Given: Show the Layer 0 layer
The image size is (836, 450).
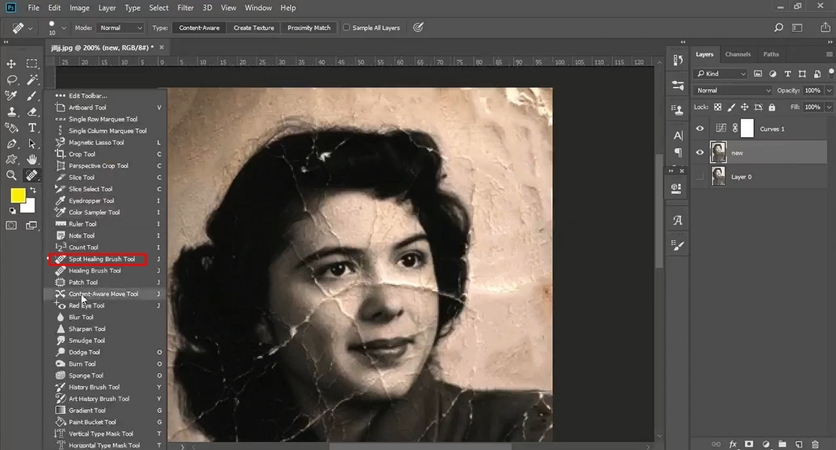Looking at the screenshot, I should pyautogui.click(x=700, y=176).
